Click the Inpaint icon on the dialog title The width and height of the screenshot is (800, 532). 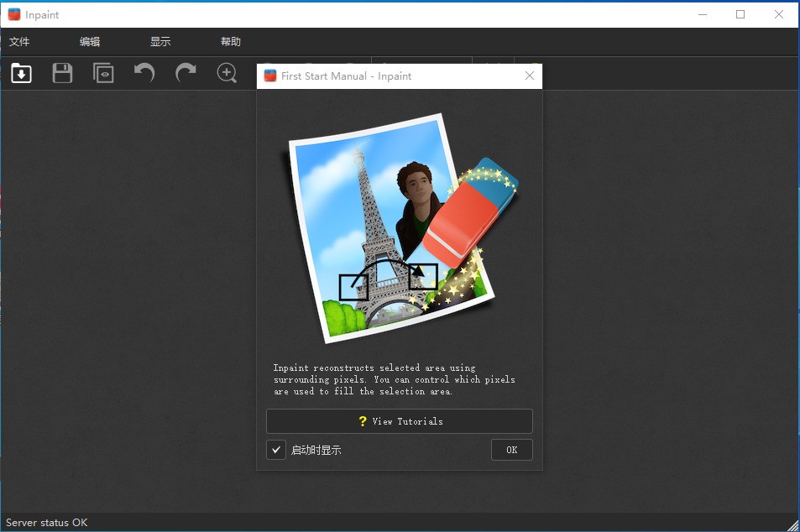point(269,76)
